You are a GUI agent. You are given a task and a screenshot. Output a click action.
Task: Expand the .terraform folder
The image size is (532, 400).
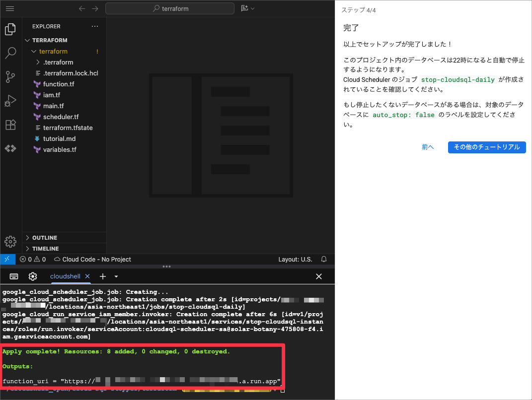tap(58, 62)
